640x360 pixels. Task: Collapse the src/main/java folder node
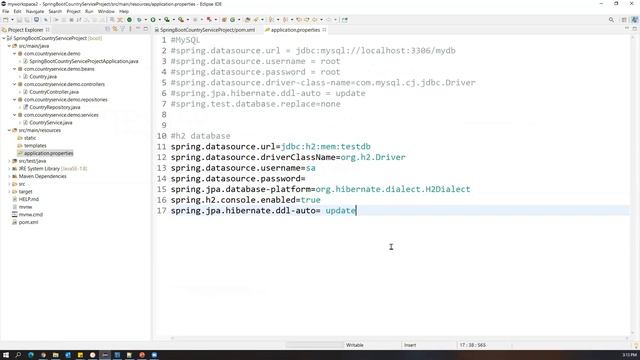pos(9,46)
